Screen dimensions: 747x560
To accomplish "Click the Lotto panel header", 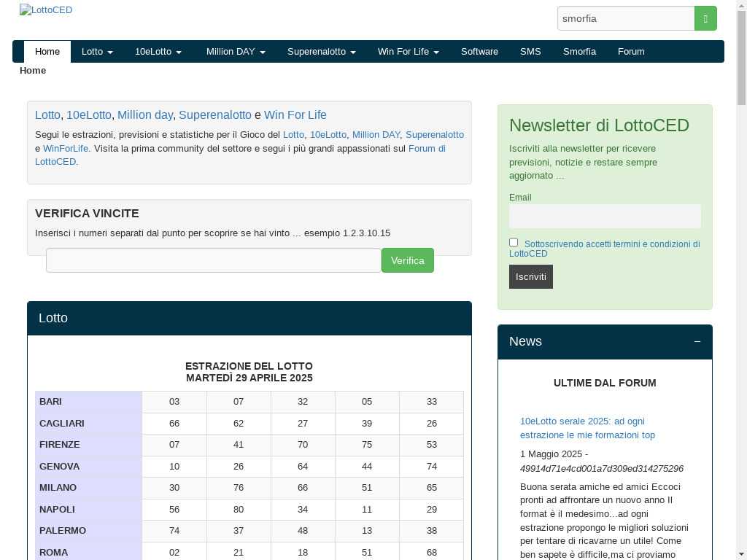I will (x=249, y=318).
